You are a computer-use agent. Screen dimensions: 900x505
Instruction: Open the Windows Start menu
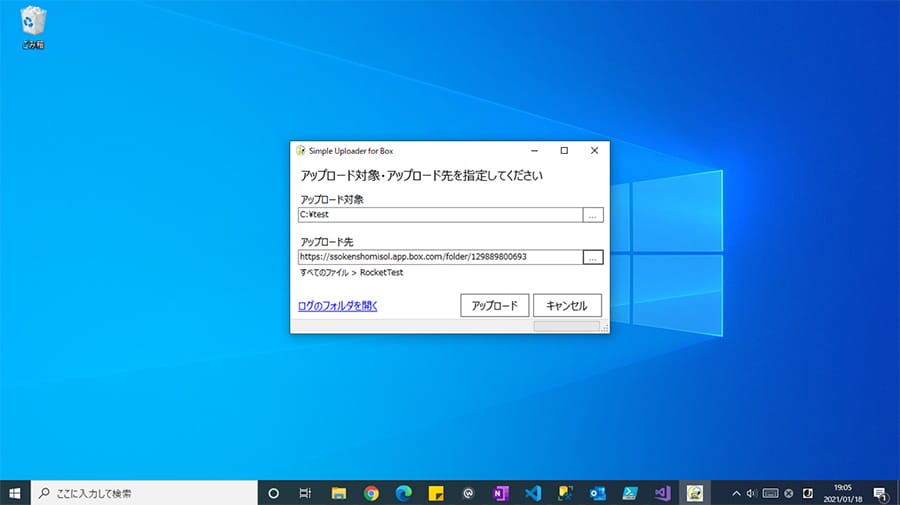pyautogui.click(x=15, y=493)
